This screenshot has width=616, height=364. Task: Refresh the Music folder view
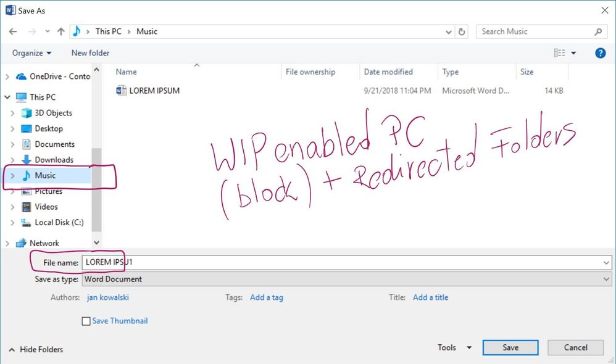462,31
